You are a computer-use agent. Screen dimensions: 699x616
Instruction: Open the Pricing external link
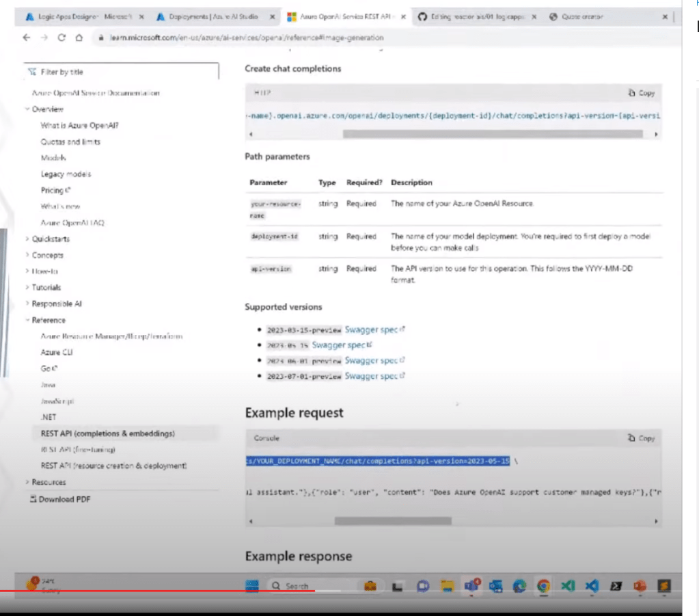click(x=56, y=190)
